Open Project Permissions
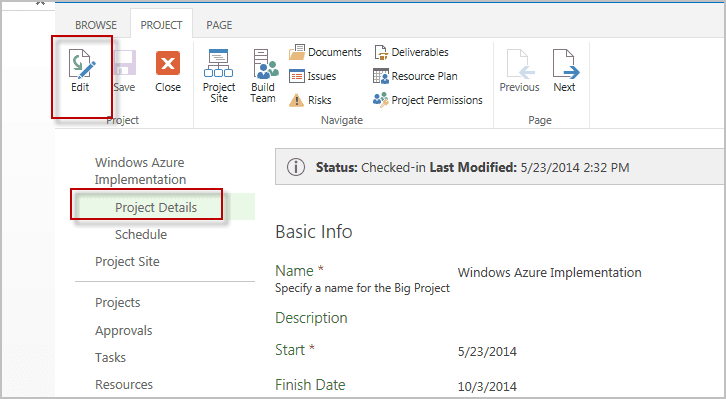 pos(428,100)
